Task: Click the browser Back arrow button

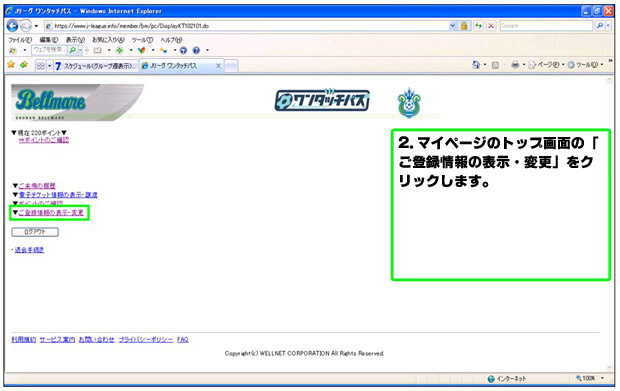Action: click(x=13, y=26)
